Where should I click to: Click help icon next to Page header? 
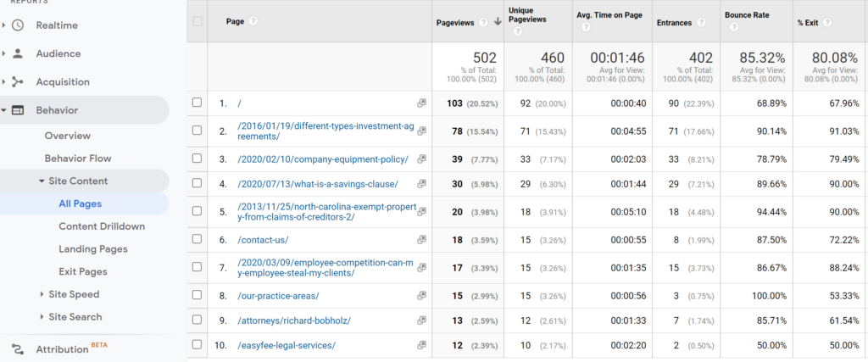click(253, 21)
